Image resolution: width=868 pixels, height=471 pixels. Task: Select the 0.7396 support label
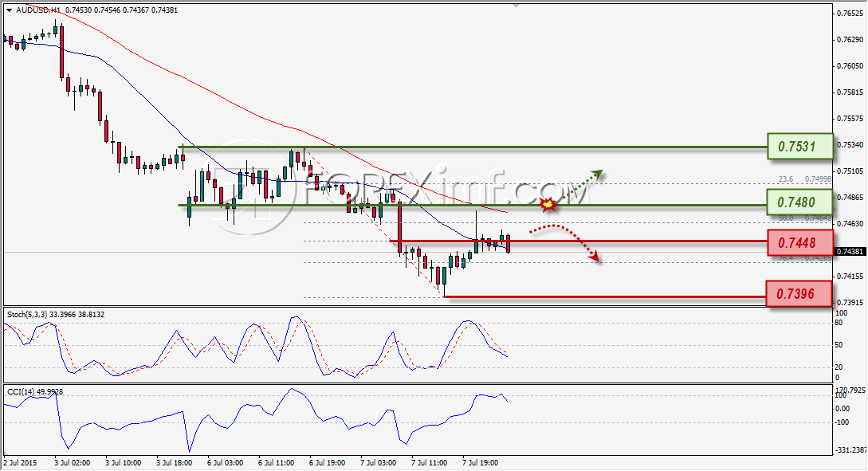click(799, 294)
